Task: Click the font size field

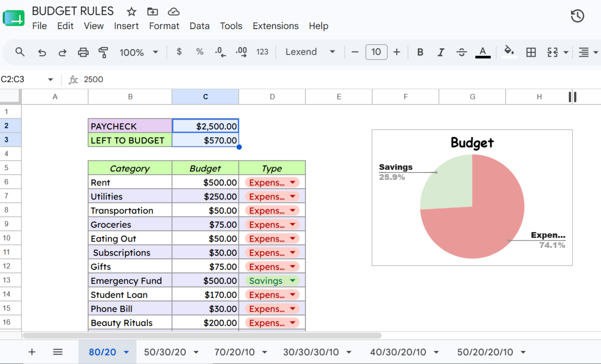Action: click(376, 52)
